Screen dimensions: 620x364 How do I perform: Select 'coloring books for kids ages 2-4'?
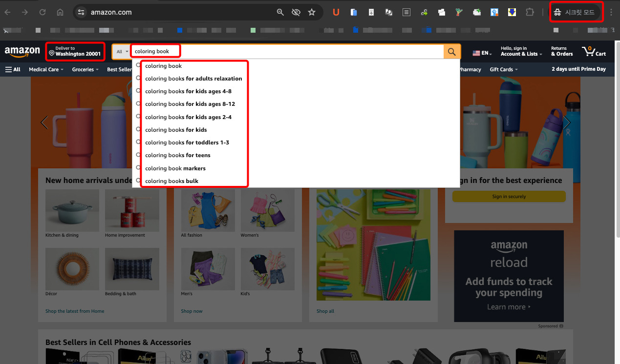(296, 117)
